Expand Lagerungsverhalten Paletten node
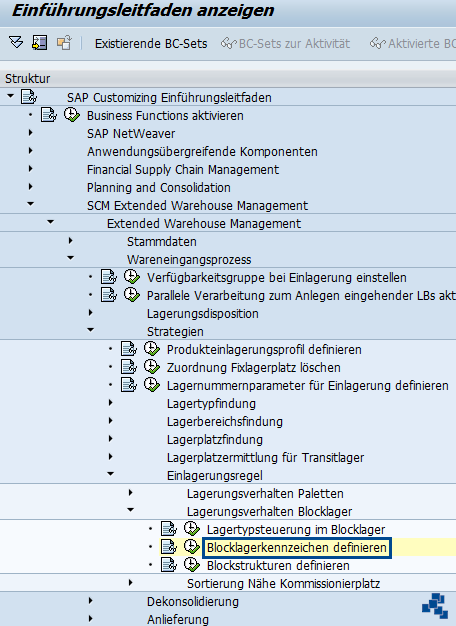The image size is (456, 626). pos(131,493)
